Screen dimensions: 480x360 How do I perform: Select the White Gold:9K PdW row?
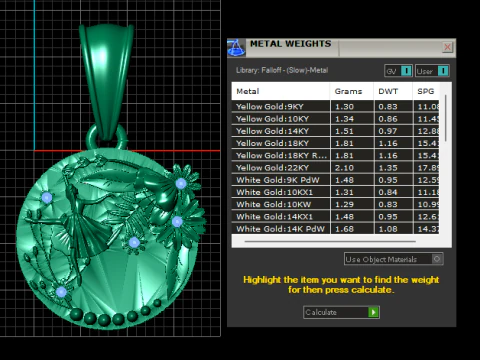point(335,180)
